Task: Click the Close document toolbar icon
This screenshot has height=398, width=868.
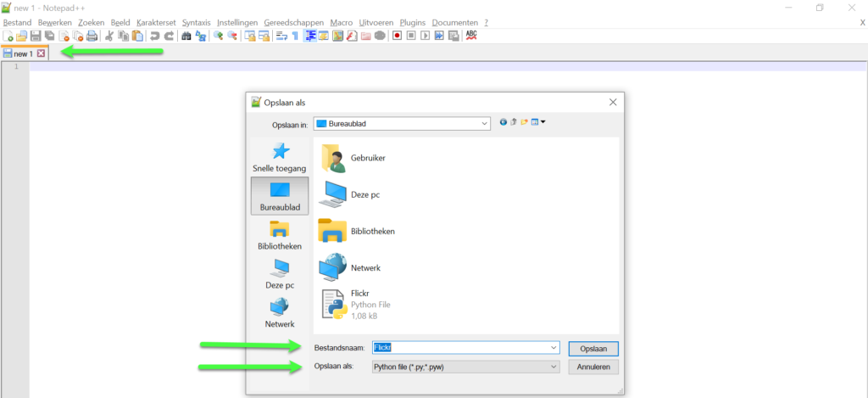Action: 64,36
